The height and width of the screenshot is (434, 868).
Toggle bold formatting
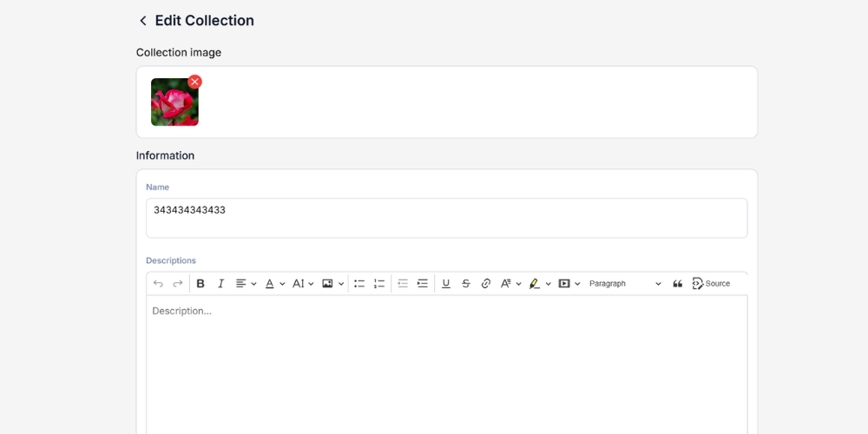coord(201,284)
